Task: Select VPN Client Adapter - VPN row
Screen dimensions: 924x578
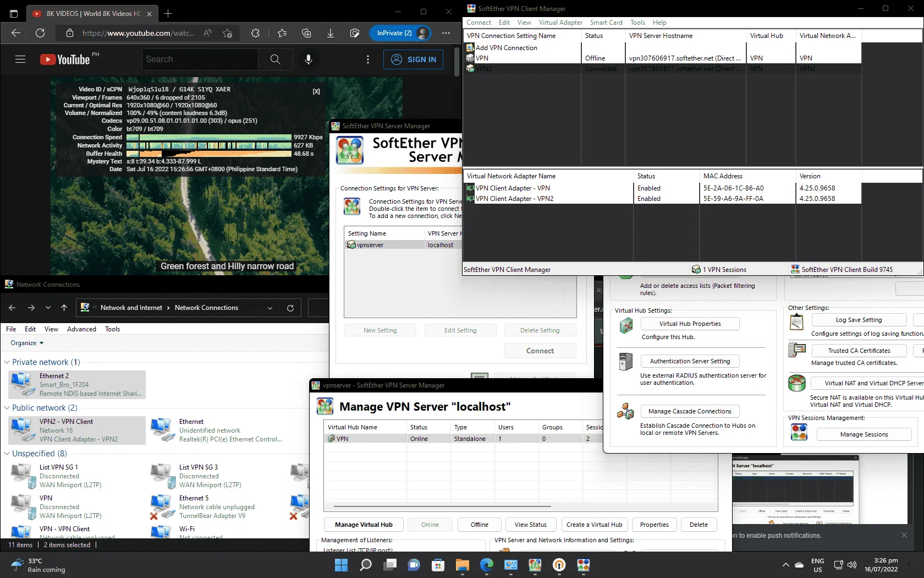Action: [x=663, y=188]
